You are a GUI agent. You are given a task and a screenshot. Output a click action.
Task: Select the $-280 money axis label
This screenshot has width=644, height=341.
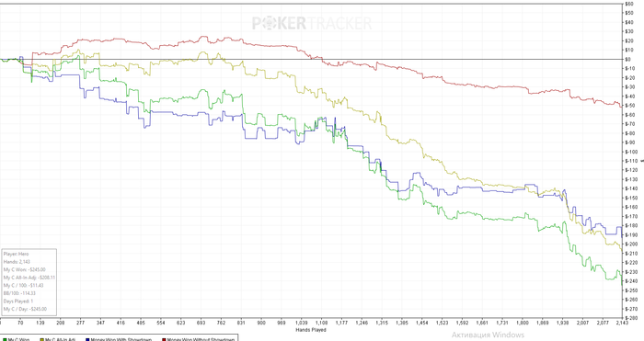coord(631,318)
